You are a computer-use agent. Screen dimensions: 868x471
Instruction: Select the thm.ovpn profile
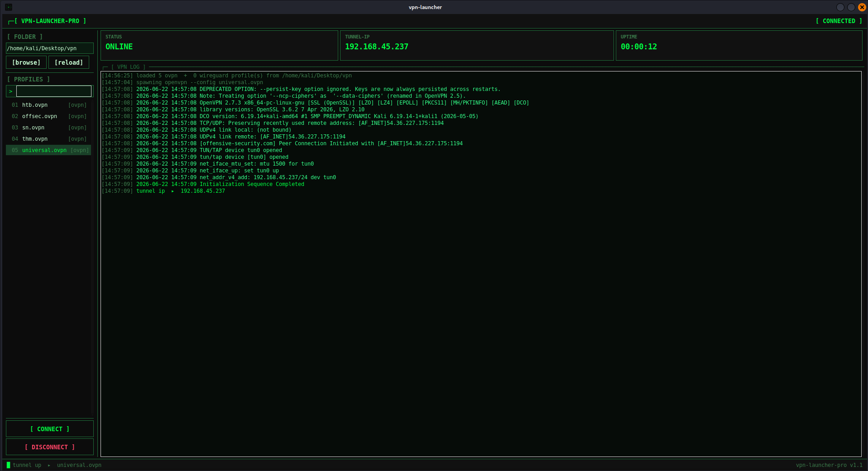tap(48, 139)
